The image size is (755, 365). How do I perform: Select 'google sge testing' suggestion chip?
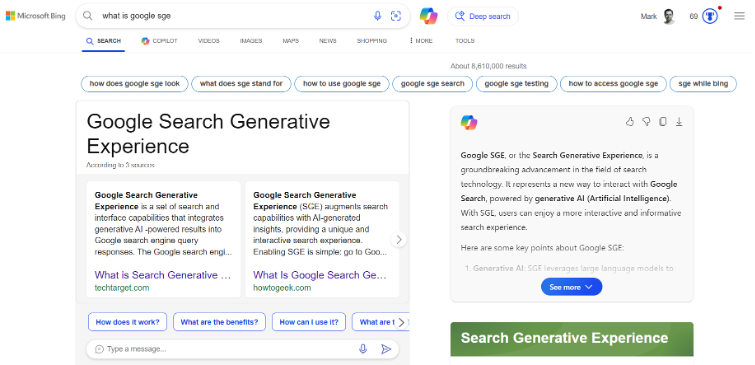click(x=516, y=84)
